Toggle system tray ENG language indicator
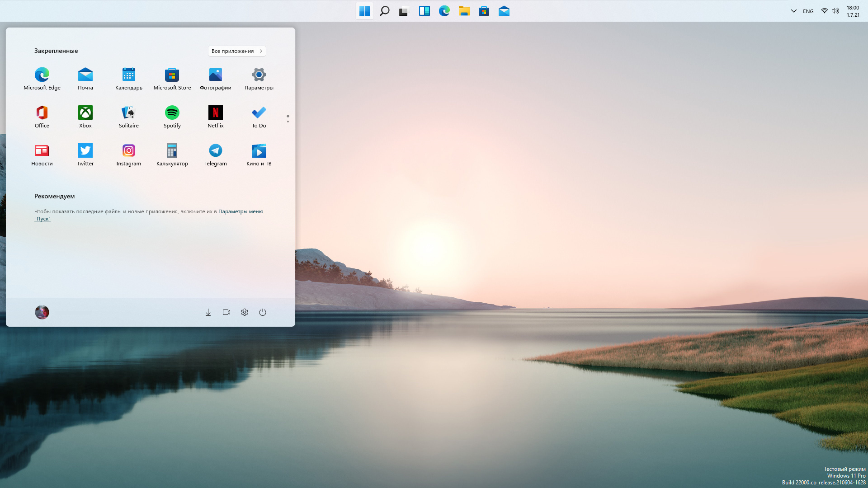 coord(808,11)
